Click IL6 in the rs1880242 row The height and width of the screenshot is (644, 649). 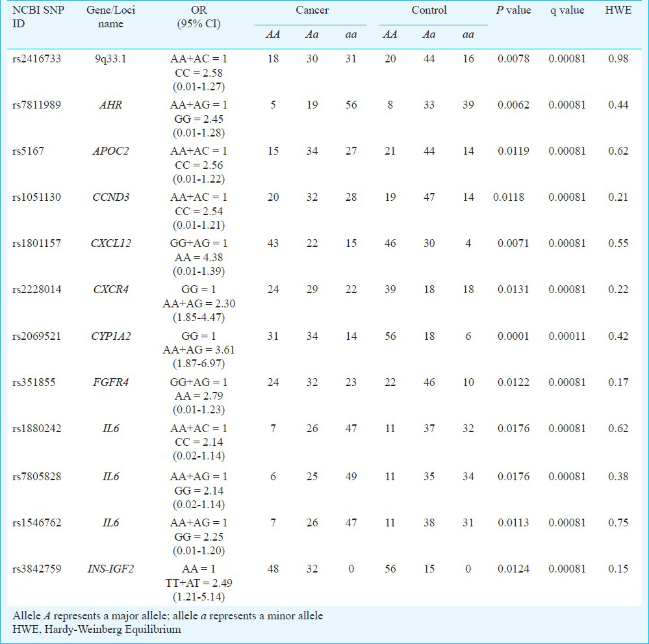click(x=110, y=428)
